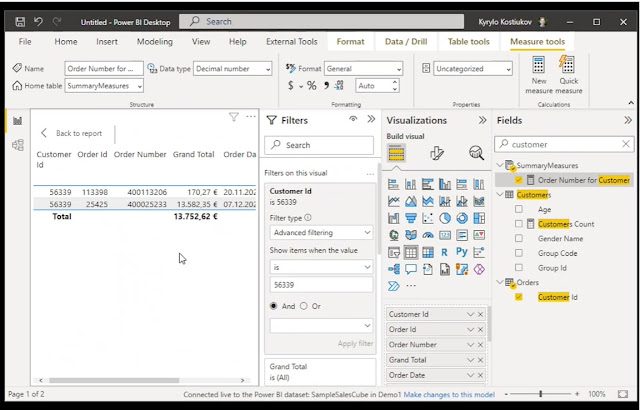This screenshot has width=640, height=410.
Task: Open the Analytics pane magnifier icon
Action: pyautogui.click(x=476, y=153)
